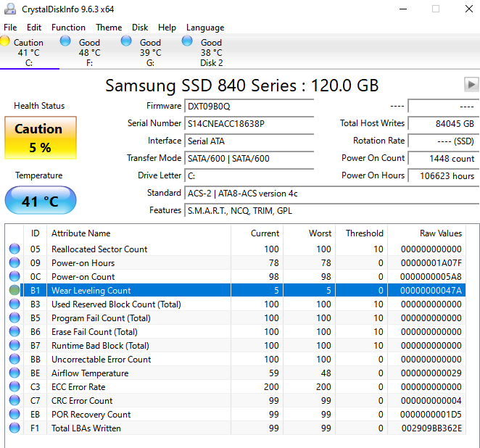Click the Firmware field DXT09B0Q
The width and height of the screenshot is (480, 448).
tap(249, 106)
